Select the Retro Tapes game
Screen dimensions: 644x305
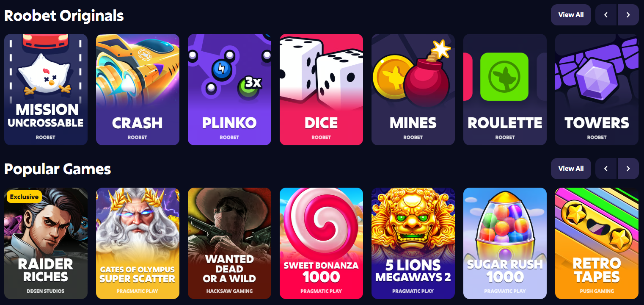click(x=597, y=244)
